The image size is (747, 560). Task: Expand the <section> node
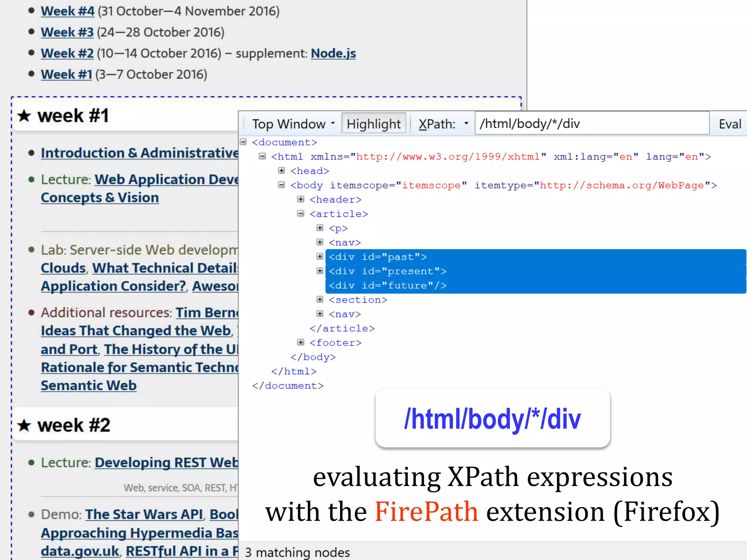[x=320, y=299]
